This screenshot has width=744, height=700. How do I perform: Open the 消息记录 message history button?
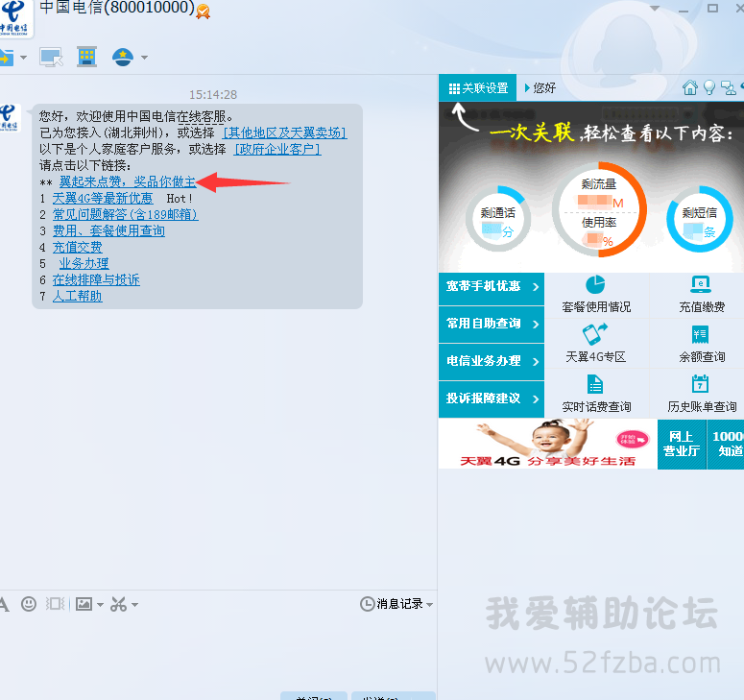(x=392, y=604)
